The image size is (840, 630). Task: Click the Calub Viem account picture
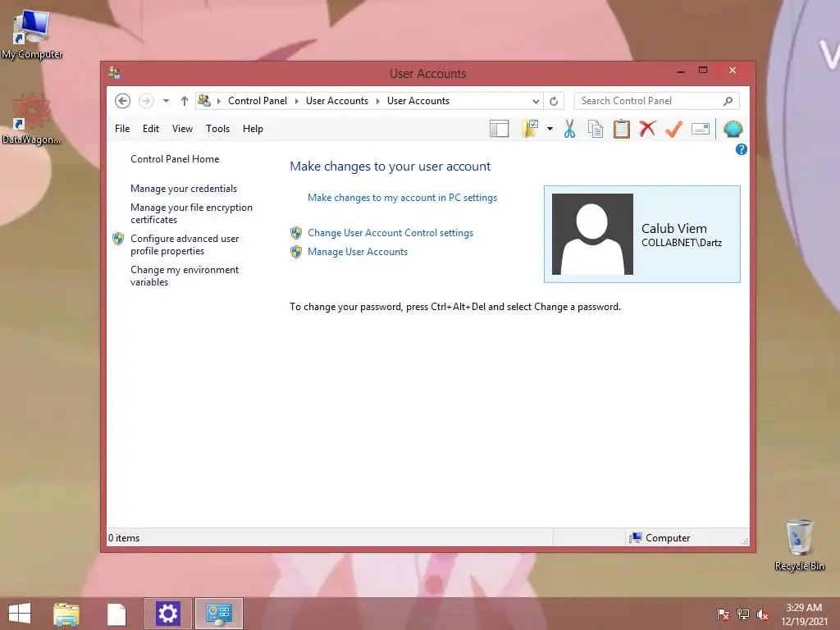[x=592, y=234]
